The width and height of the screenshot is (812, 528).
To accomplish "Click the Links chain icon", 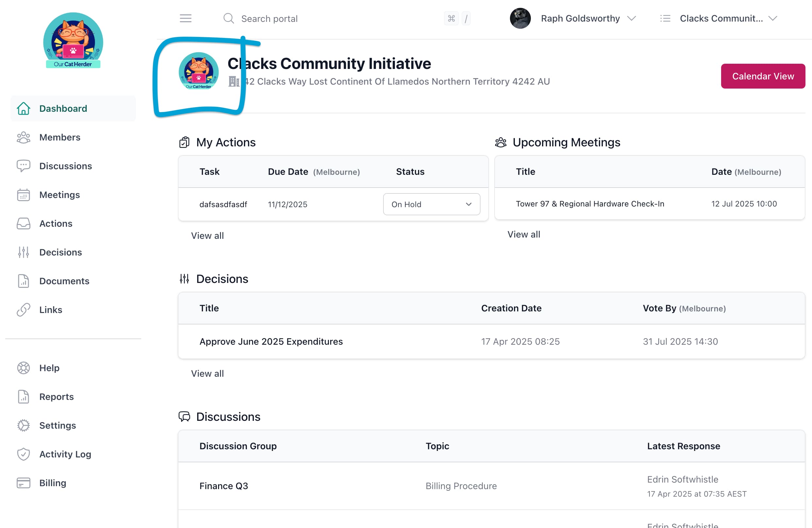I will [23, 310].
